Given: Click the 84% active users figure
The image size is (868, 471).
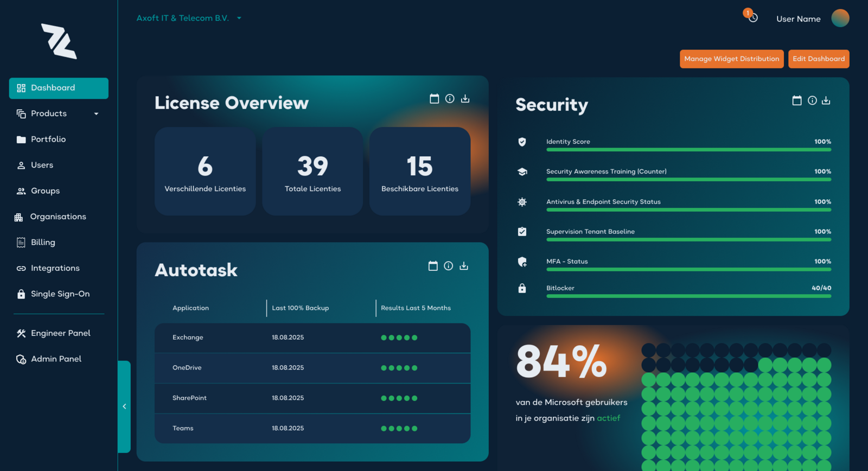Looking at the screenshot, I should [x=561, y=361].
